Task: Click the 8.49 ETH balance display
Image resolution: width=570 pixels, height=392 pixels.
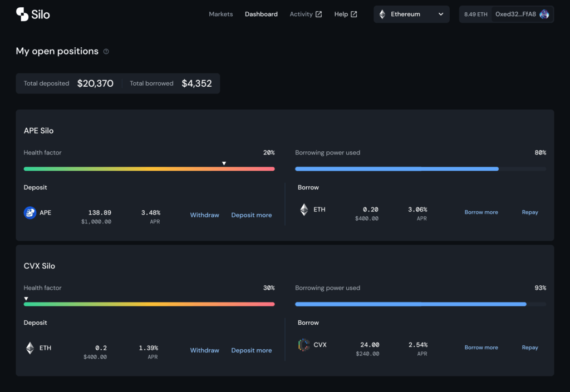Action: point(475,14)
